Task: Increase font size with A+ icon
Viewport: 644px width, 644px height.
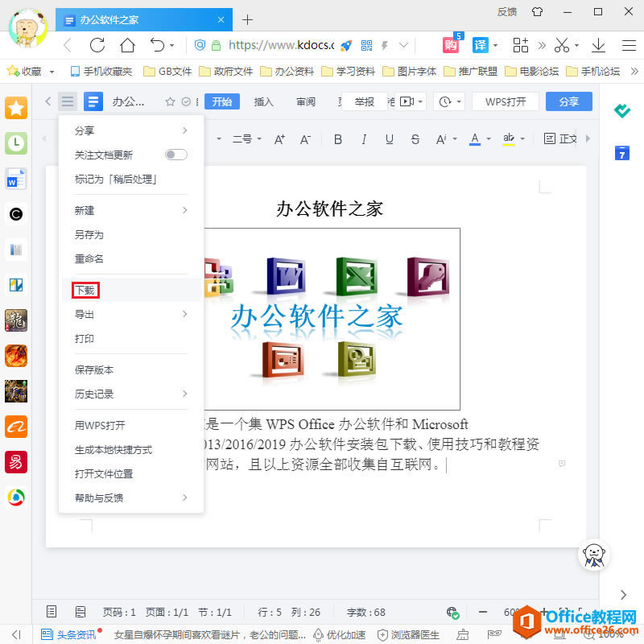Action: coord(279,139)
